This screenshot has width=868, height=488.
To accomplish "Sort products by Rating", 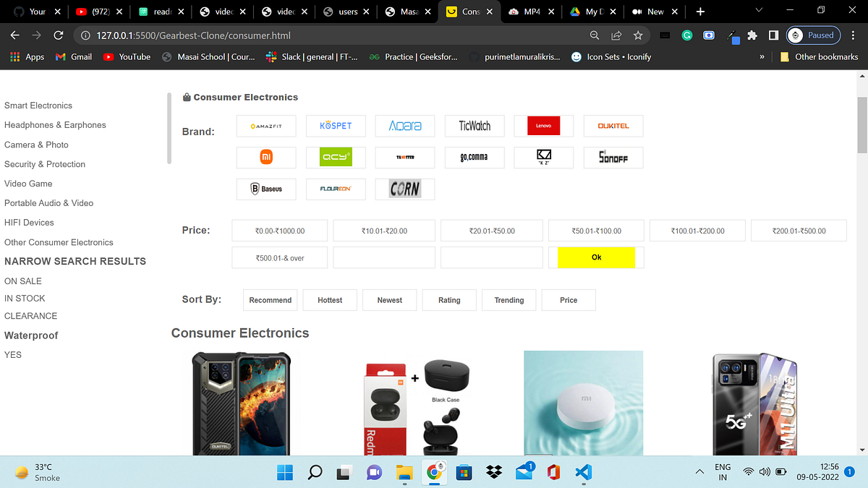I will pos(449,300).
